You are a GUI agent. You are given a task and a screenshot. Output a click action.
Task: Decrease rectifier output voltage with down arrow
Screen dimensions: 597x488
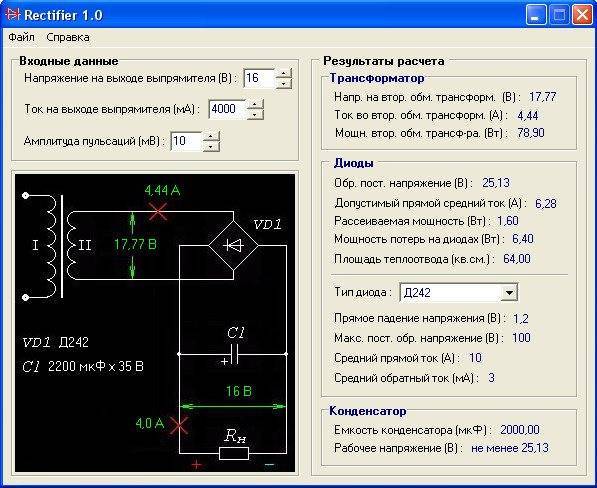(284, 83)
